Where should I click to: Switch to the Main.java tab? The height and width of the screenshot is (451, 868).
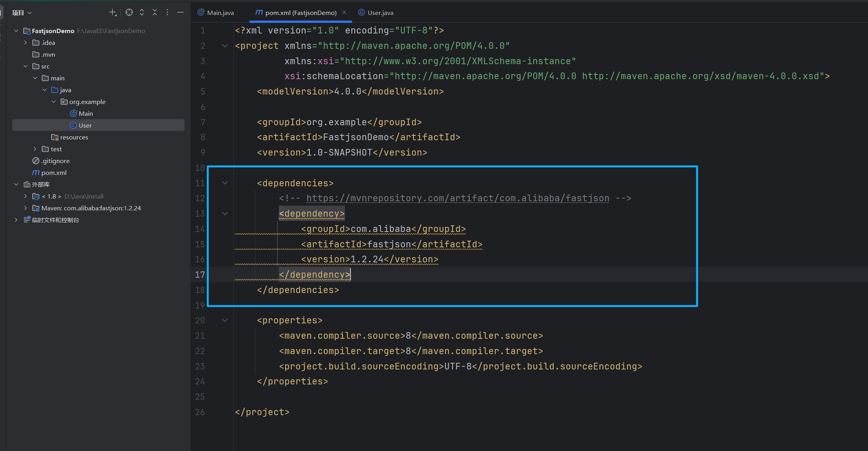(x=220, y=13)
